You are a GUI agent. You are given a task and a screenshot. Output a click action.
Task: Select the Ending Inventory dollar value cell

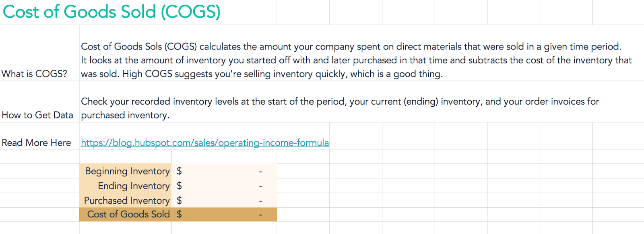point(224,186)
